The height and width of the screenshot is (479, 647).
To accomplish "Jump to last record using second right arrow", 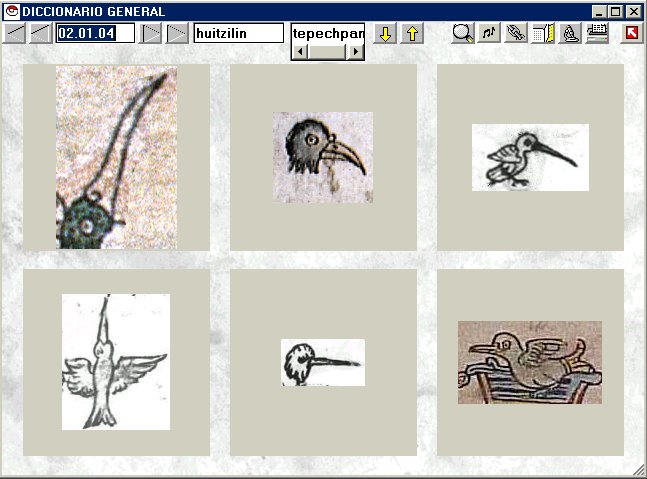I will point(176,33).
